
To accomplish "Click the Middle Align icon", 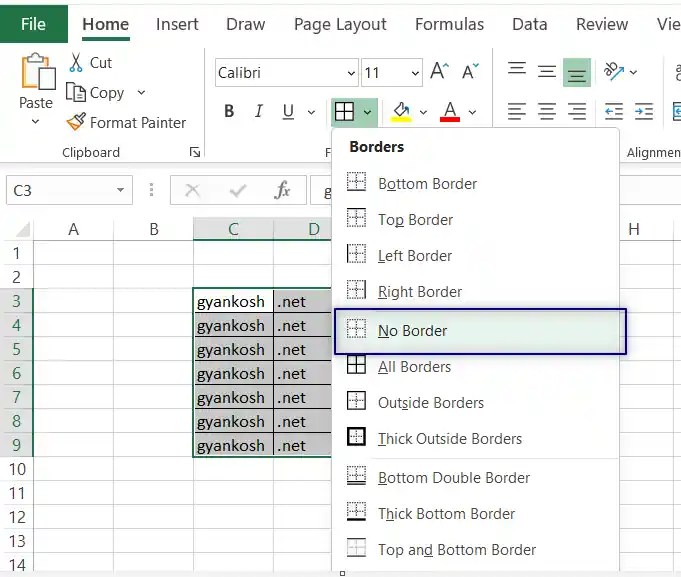I will (x=547, y=71).
